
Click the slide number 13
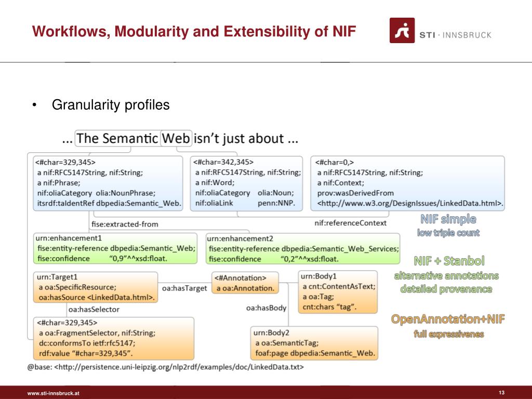click(501, 393)
